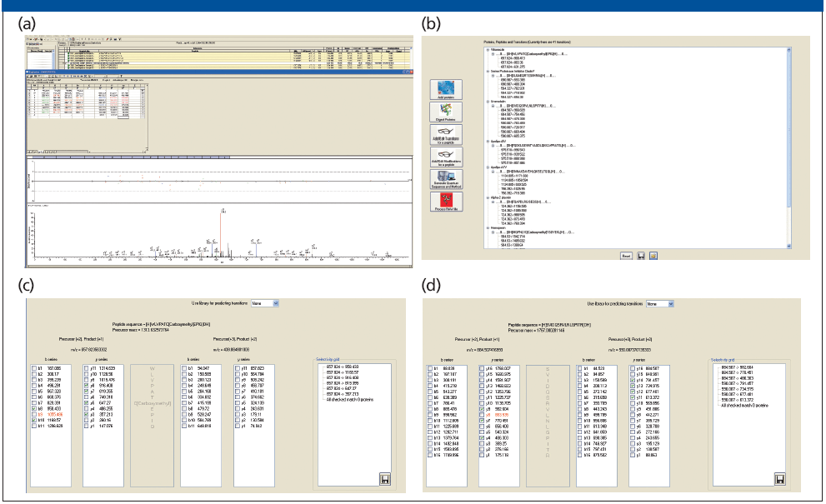Uncheck y4 486.303 in panel (d)

[482, 437]
